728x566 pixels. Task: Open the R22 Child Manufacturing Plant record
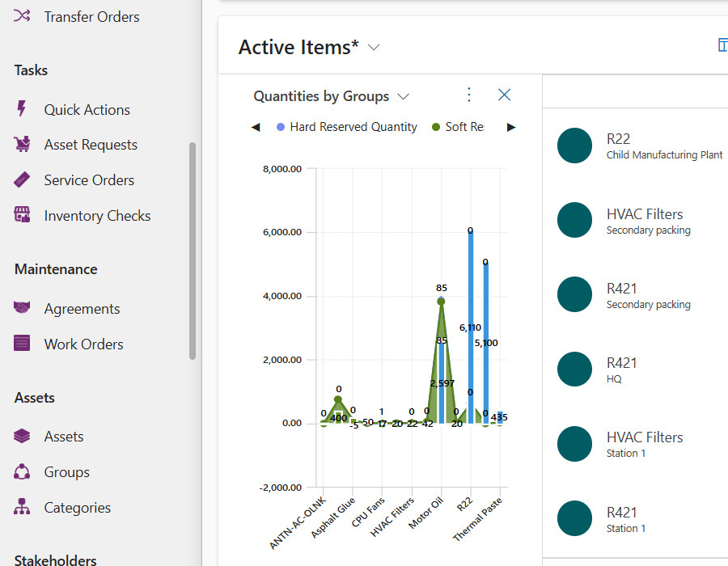tap(635, 146)
